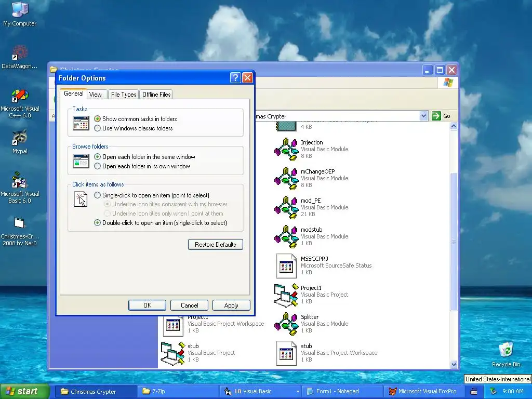
Task: Click the Windows flag logo in Explorer
Action: 448,83
